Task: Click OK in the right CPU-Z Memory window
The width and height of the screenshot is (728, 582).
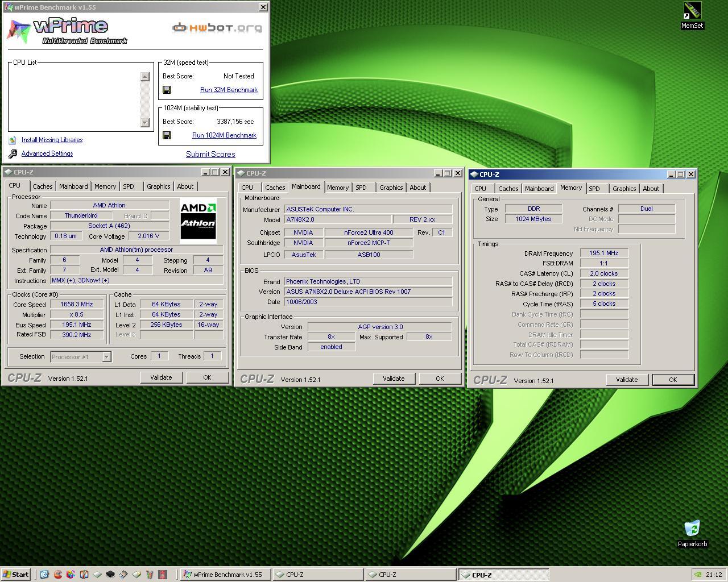Action: tap(673, 380)
